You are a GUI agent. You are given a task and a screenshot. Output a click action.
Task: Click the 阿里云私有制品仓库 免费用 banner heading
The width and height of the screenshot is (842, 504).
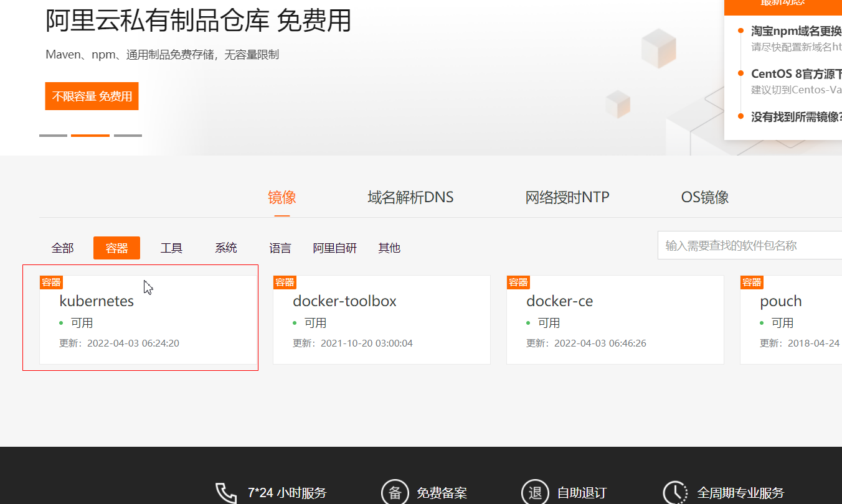(199, 21)
